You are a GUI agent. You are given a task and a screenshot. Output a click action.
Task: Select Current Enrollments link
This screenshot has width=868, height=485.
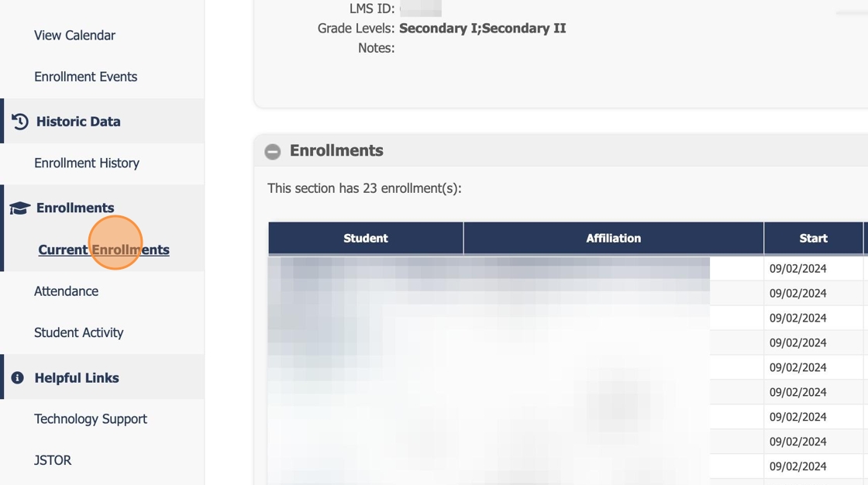(104, 249)
